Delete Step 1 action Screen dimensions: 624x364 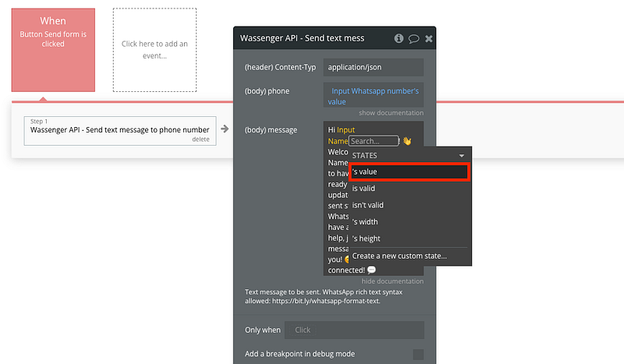[200, 140]
